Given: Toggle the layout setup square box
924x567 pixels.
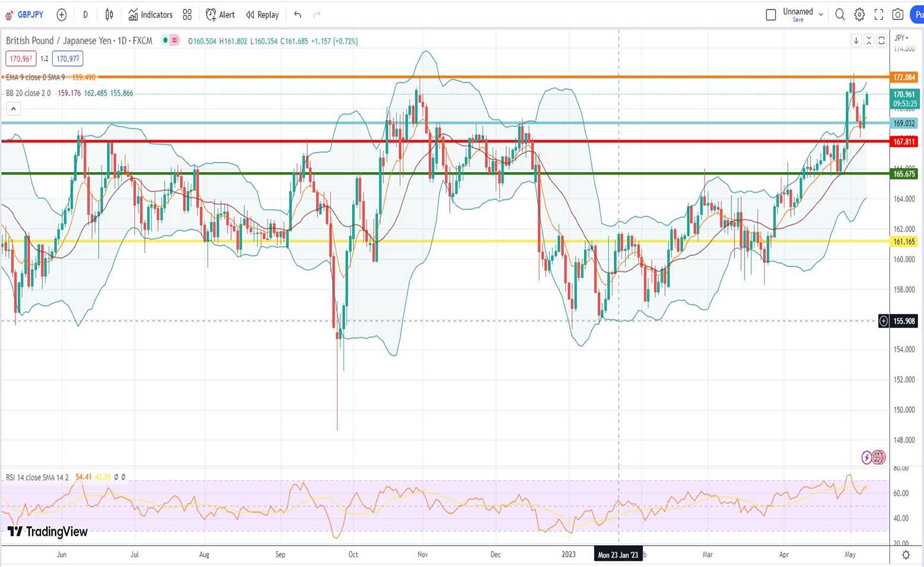Looking at the screenshot, I should coord(771,15).
